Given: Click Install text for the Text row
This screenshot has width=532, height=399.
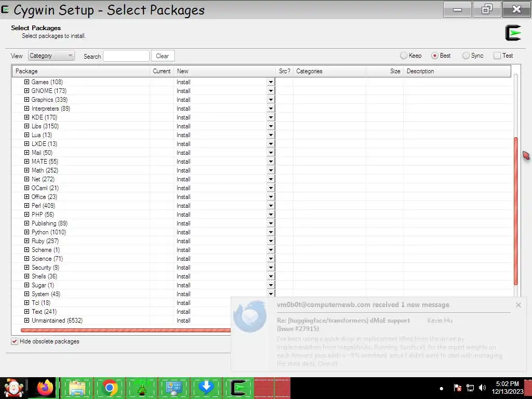Looking at the screenshot, I should coord(183,312).
